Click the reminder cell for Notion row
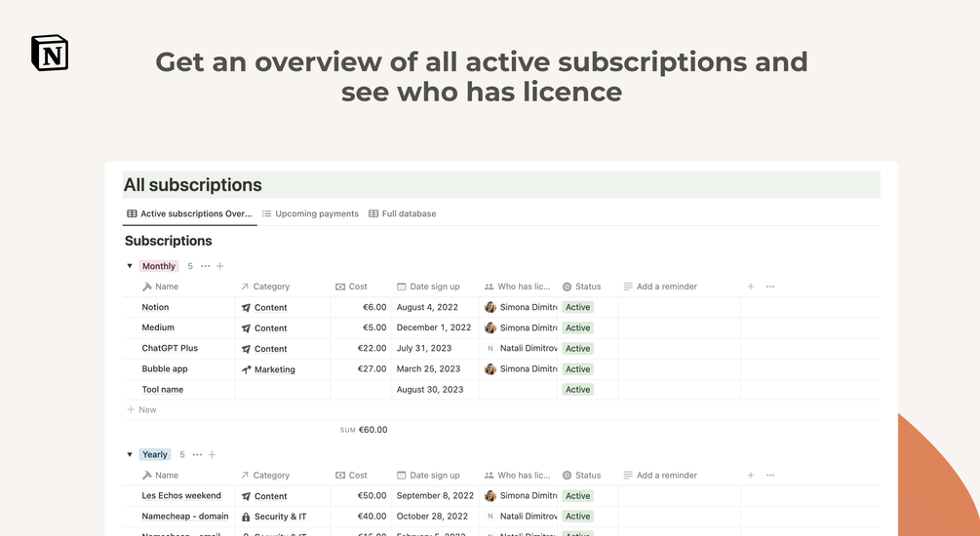This screenshot has height=536, width=980. [x=680, y=307]
